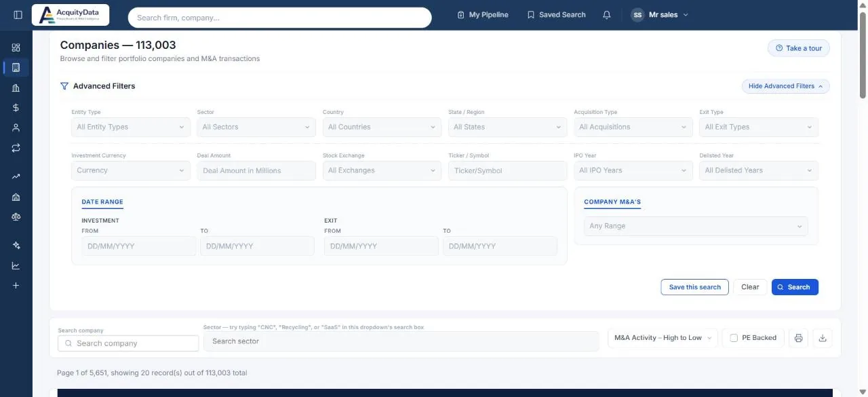Open the Acquisition Type dropdown

pyautogui.click(x=633, y=127)
